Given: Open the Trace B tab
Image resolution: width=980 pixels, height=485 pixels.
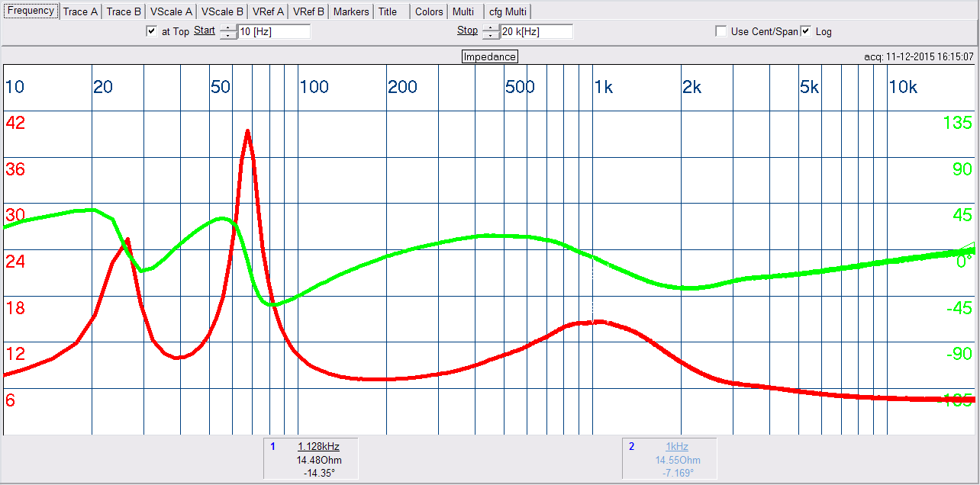Looking at the screenshot, I should (x=124, y=11).
